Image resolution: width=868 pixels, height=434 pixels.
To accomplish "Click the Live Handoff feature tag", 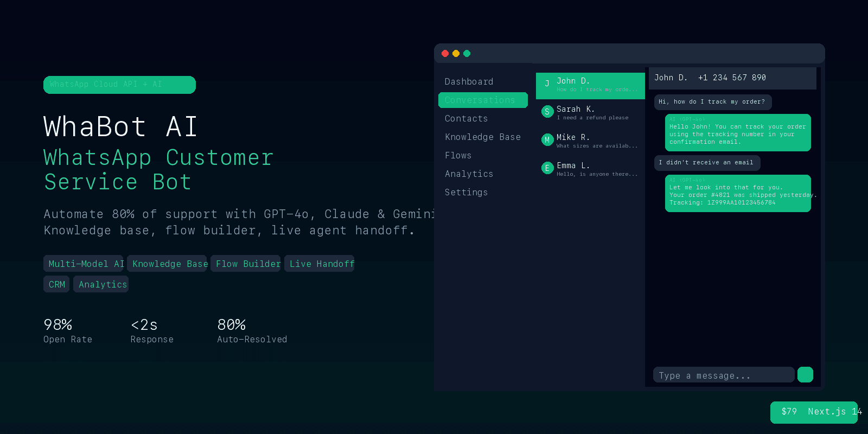I will [319, 264].
